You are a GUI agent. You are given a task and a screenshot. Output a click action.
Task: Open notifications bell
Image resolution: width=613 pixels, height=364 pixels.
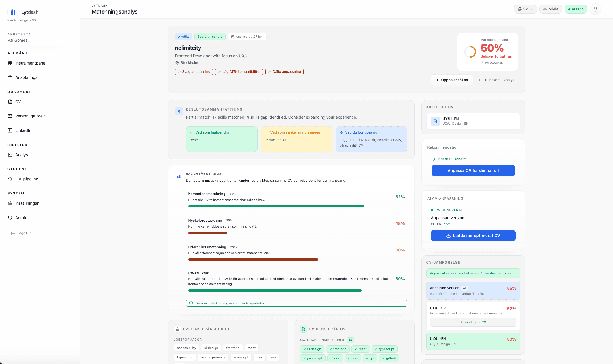coord(595,9)
